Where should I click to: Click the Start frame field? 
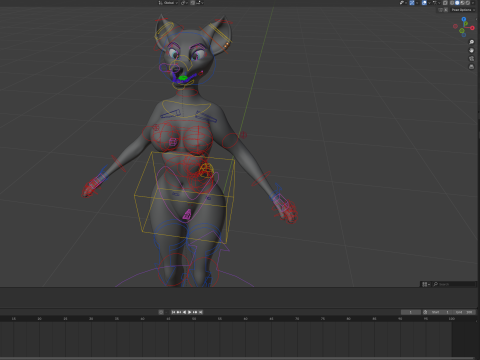(440, 312)
